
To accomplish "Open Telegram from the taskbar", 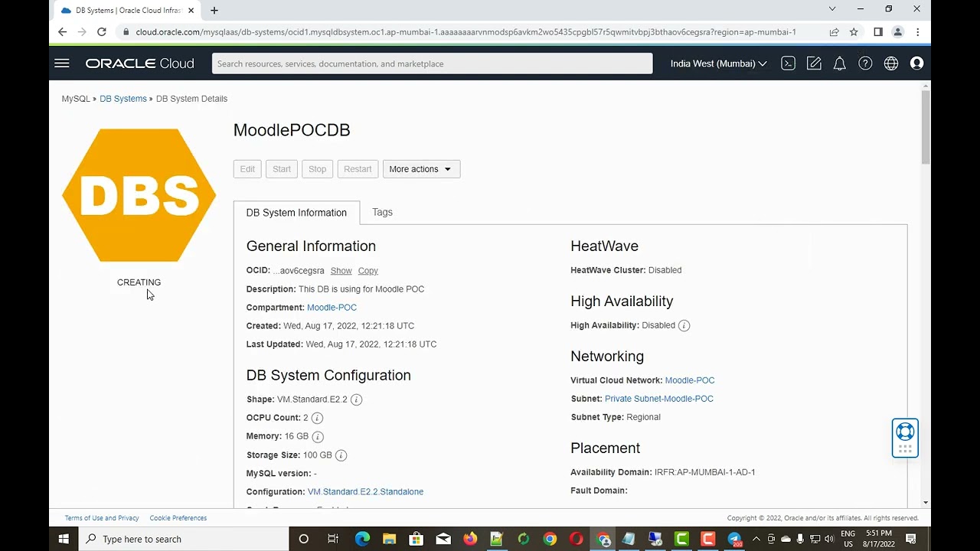I will coord(734,539).
